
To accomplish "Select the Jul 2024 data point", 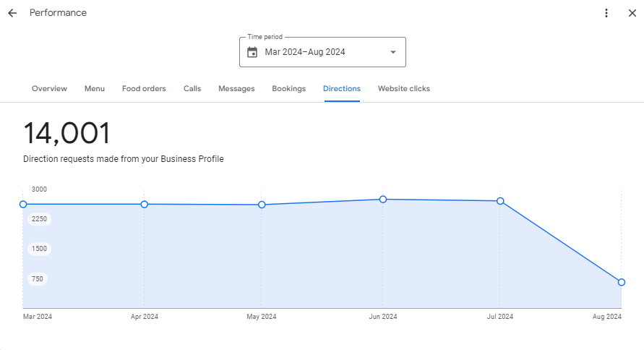I will click(x=500, y=201).
